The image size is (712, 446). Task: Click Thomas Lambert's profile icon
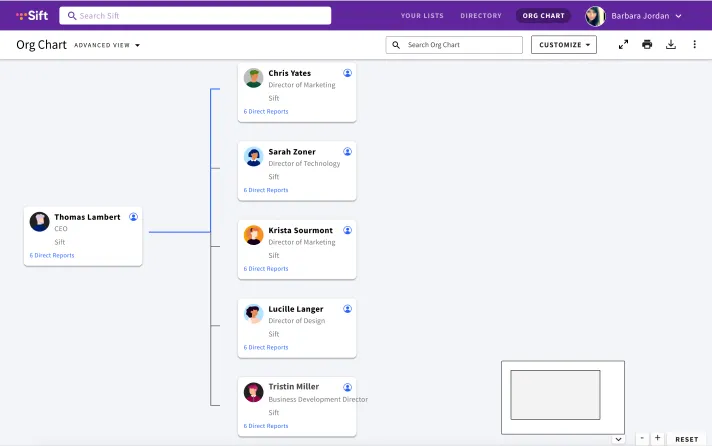(x=134, y=217)
